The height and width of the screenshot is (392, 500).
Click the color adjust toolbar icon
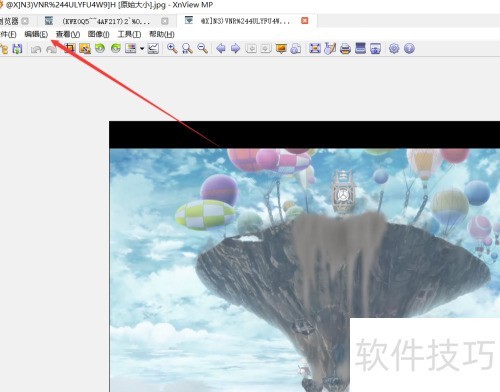point(131,49)
